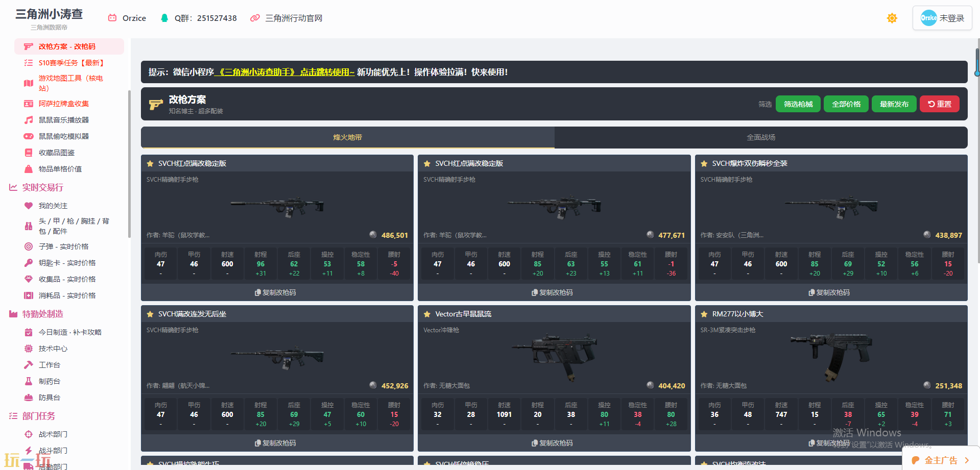Click the music note icon for 鼠鼠音乐播放器

click(x=29, y=120)
